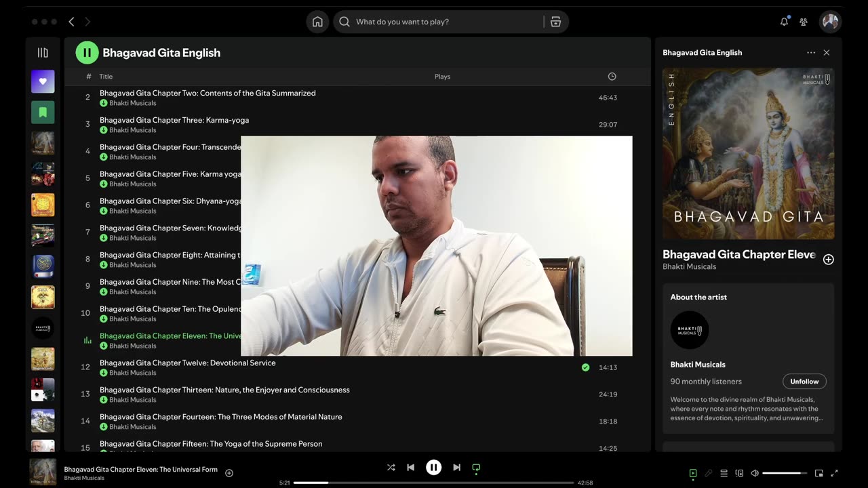Open the Home page icon
This screenshot has height=488, width=868.
coord(317,22)
